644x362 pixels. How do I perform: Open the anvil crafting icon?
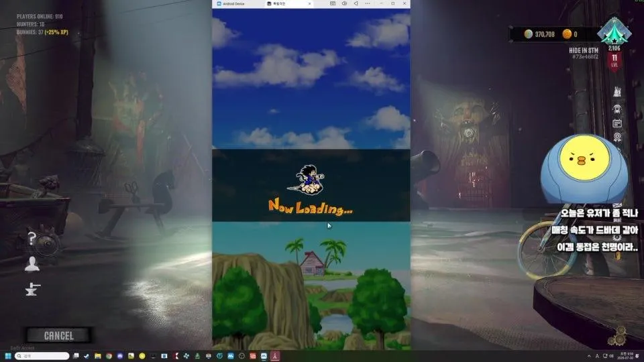tap(32, 290)
